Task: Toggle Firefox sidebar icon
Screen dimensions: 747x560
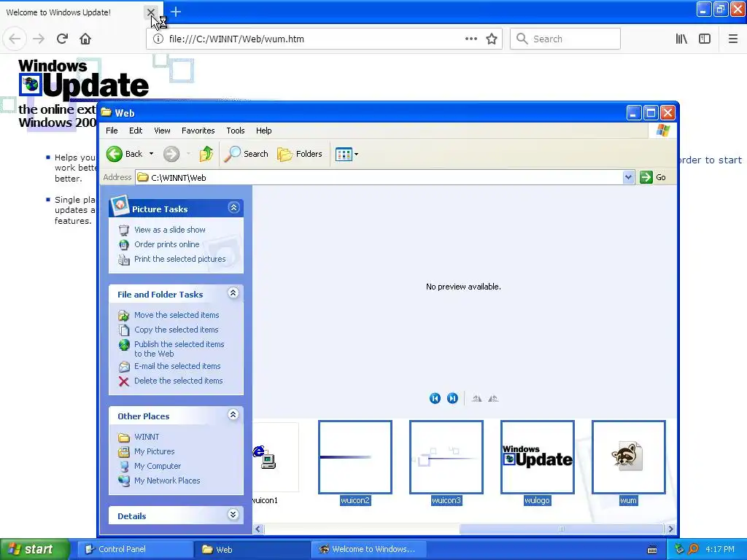Action: pos(705,39)
